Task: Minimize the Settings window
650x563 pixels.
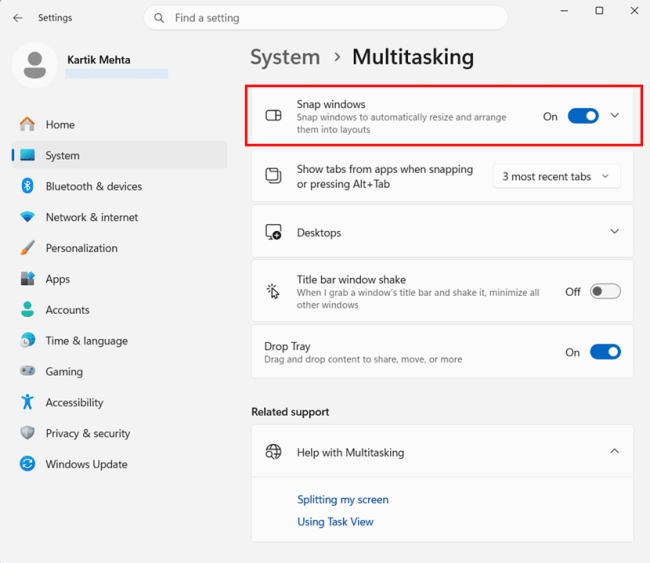Action: pos(564,11)
